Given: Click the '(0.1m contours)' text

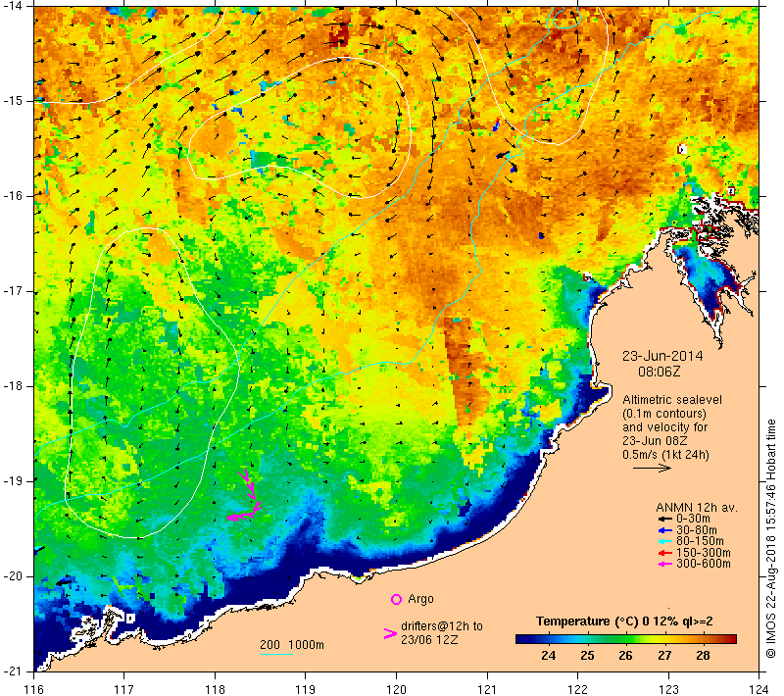Looking at the screenshot, I should 664,414.
